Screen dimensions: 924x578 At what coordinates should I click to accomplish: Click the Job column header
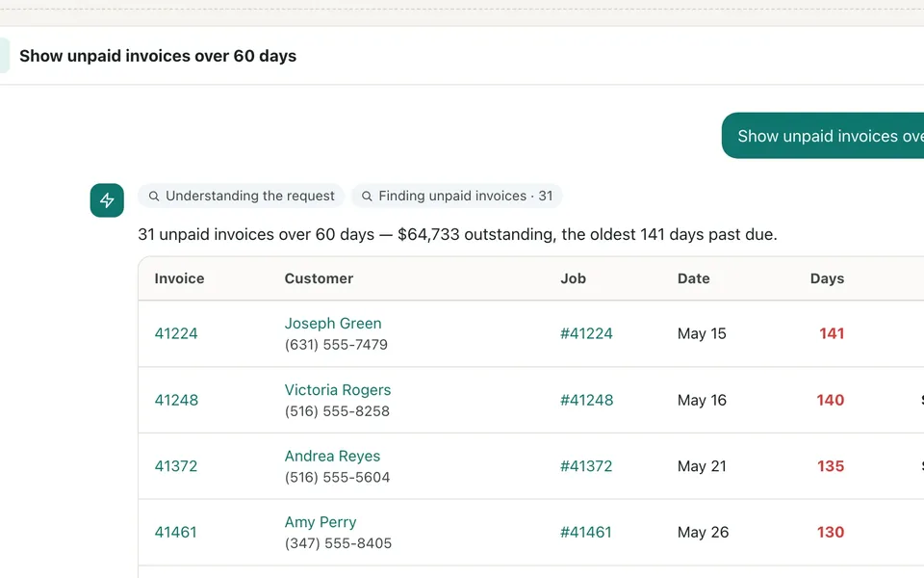[x=573, y=278]
